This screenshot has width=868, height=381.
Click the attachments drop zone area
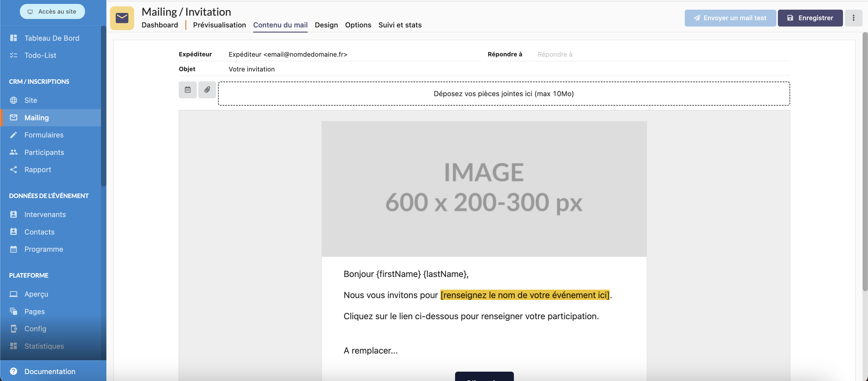click(x=503, y=94)
